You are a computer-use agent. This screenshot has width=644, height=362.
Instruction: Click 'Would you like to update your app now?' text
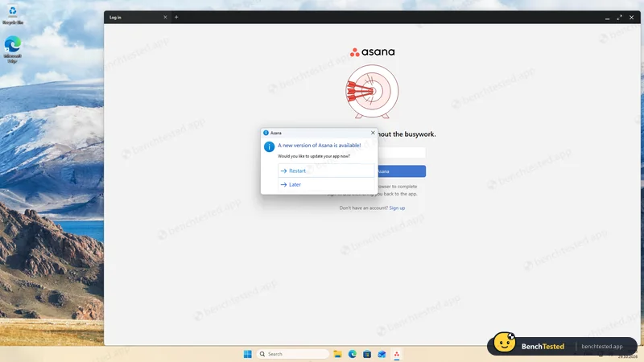point(314,156)
